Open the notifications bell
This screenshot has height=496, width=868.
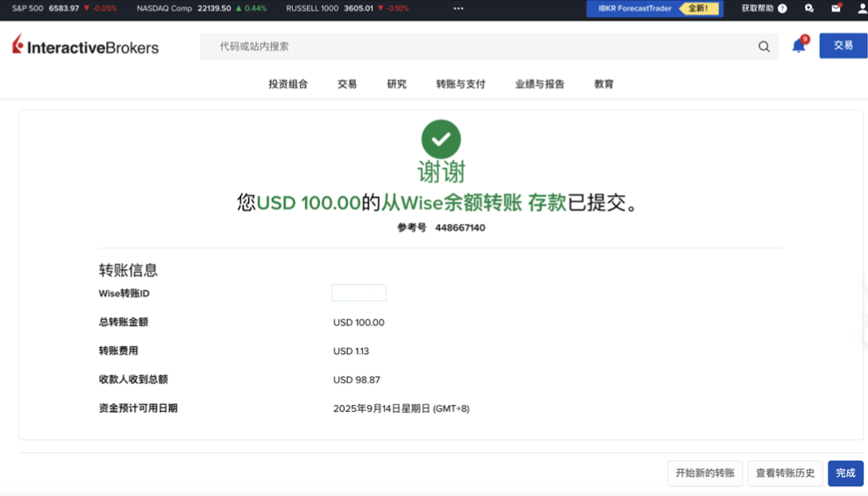(x=798, y=46)
